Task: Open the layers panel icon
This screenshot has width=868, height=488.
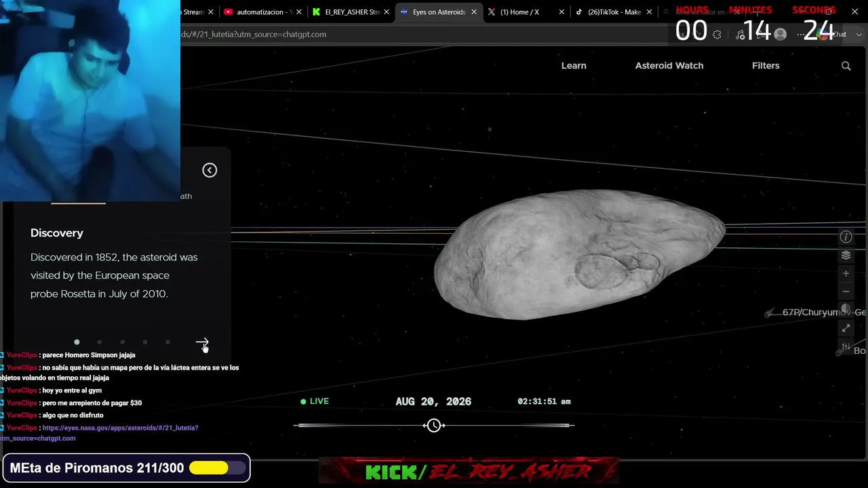Action: click(846, 256)
